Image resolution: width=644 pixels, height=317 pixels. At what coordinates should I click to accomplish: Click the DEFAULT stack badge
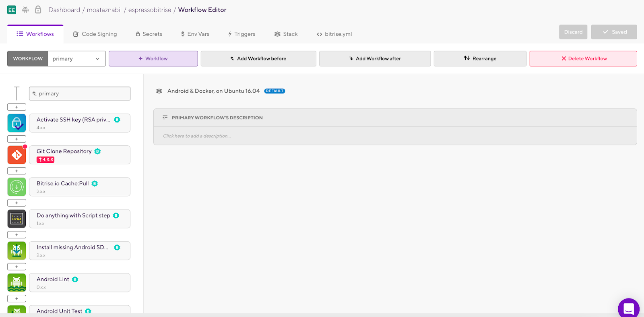275,91
